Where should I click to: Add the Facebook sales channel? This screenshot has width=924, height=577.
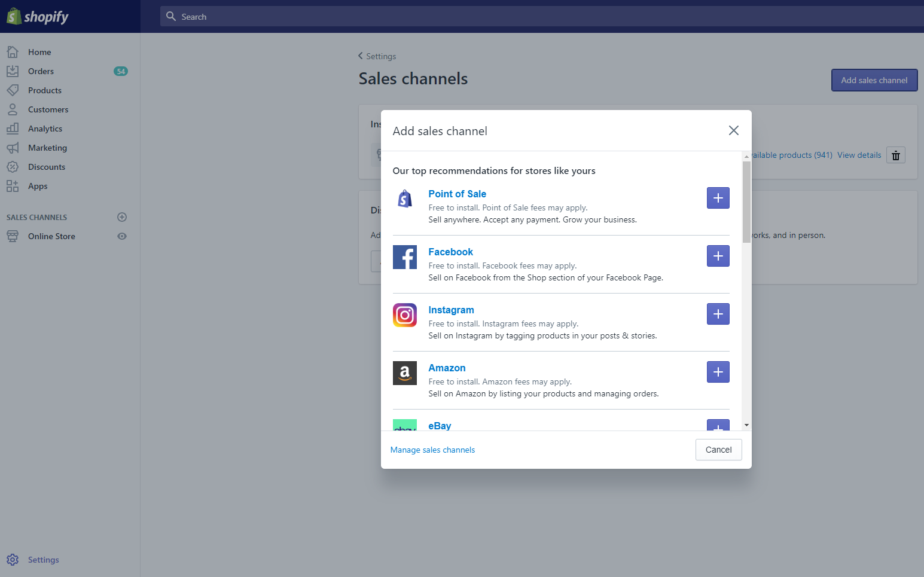pos(718,256)
